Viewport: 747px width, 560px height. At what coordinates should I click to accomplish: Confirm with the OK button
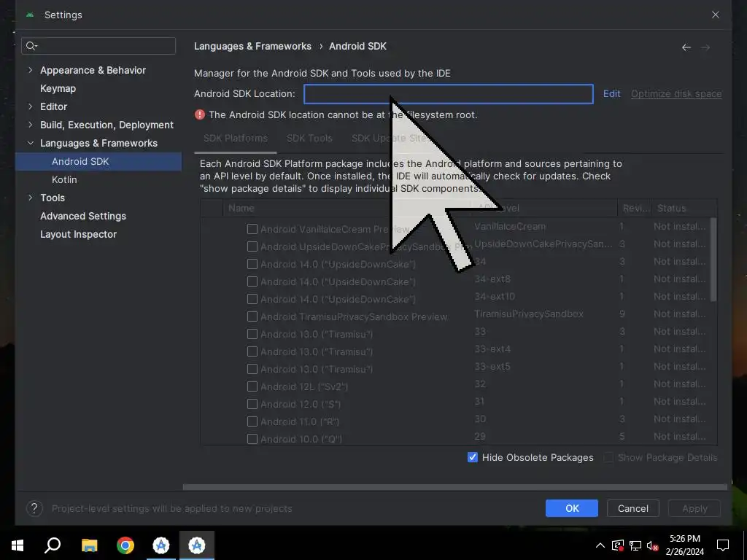572,508
